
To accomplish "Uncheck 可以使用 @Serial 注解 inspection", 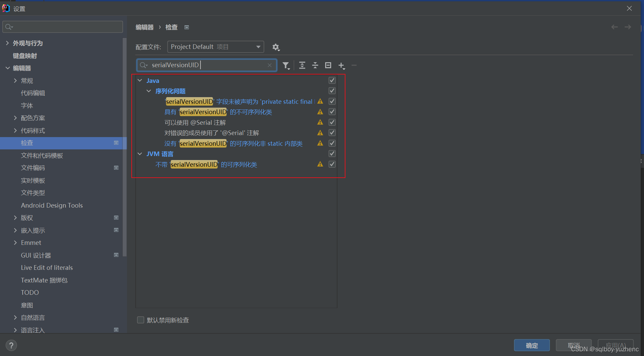I will pos(332,122).
